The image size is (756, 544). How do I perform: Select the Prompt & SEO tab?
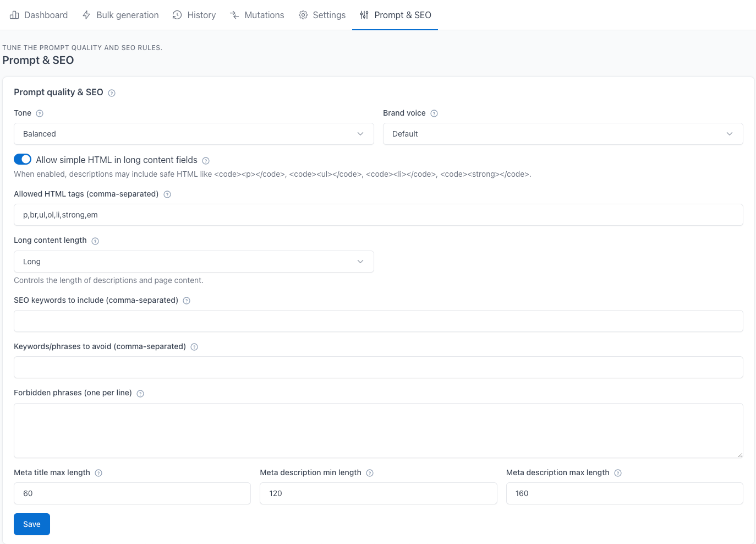[395, 15]
